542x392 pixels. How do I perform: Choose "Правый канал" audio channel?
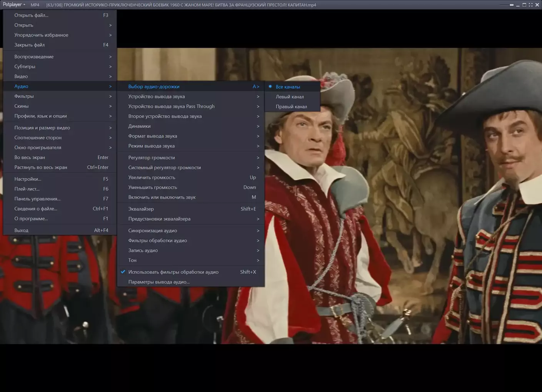tap(291, 107)
